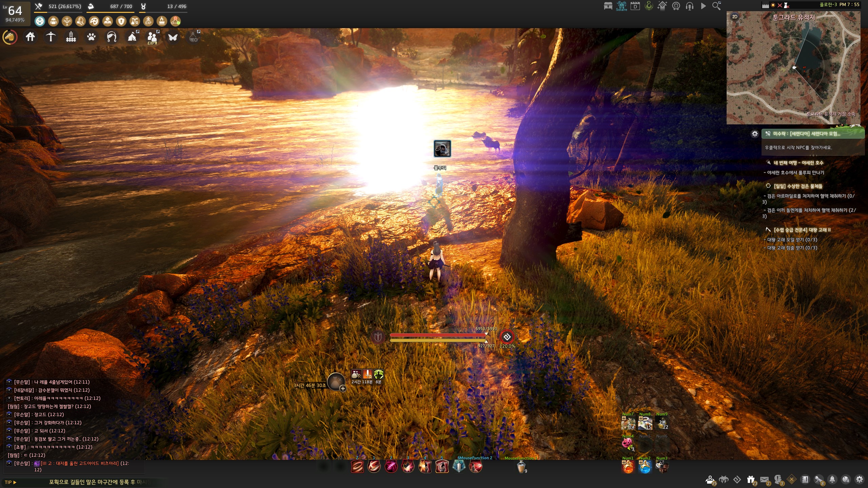Select the quest '네 번째 여행 - 야세린 호수'

[798, 163]
